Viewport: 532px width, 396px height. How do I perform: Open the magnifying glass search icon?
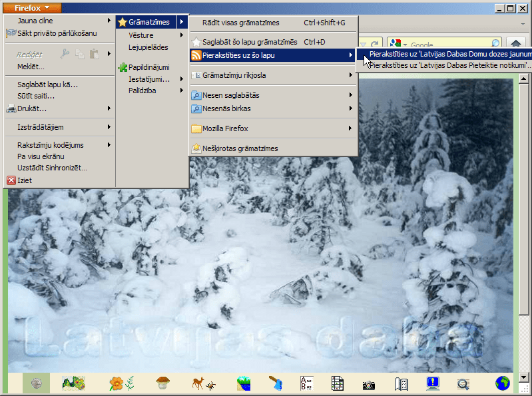[463, 384]
